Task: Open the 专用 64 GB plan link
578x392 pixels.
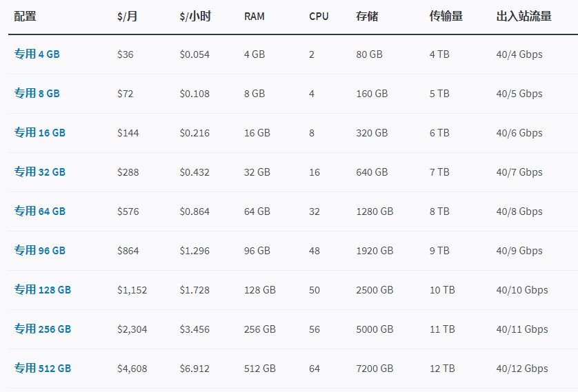Action: 40,212
